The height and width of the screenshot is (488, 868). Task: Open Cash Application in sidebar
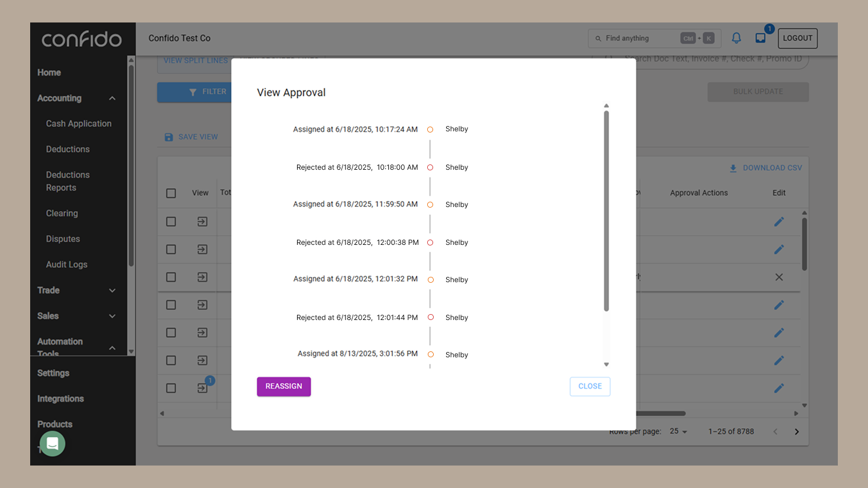coord(79,124)
